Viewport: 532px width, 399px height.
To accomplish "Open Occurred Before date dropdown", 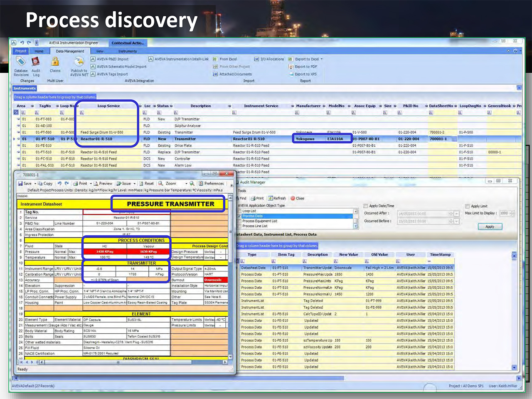I will [x=456, y=221].
